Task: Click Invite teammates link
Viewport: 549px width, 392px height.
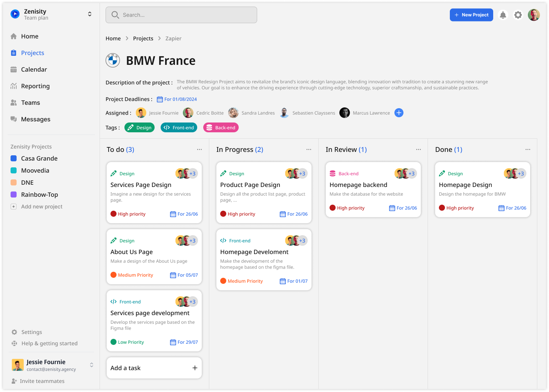Action: pos(42,381)
